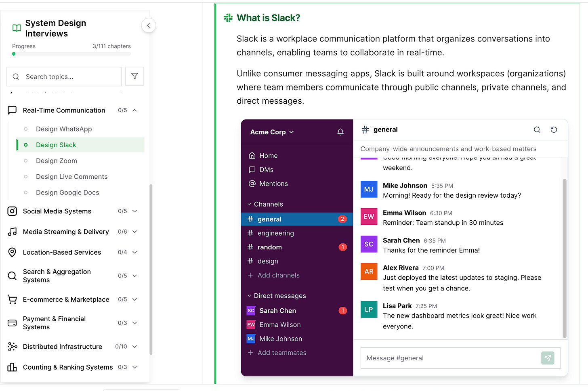Click the sidebar vertical scrollbar
Image resolution: width=588 pixels, height=391 pixels.
pyautogui.click(x=151, y=270)
